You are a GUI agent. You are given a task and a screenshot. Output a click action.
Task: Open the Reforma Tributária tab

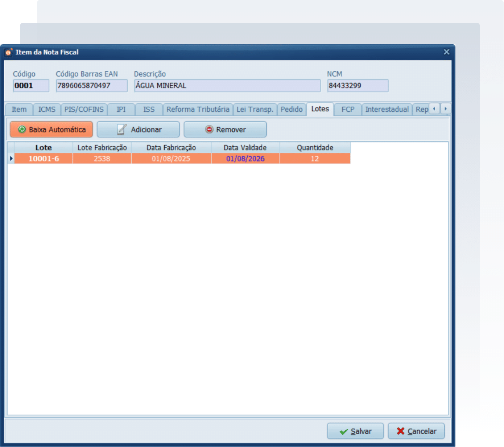(x=198, y=110)
